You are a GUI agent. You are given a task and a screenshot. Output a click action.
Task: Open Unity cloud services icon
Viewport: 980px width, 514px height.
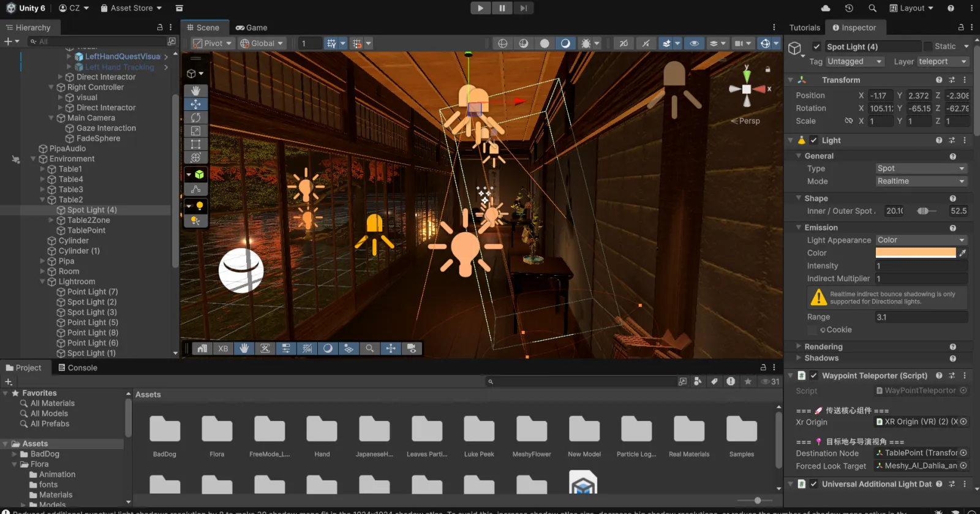pyautogui.click(x=826, y=8)
